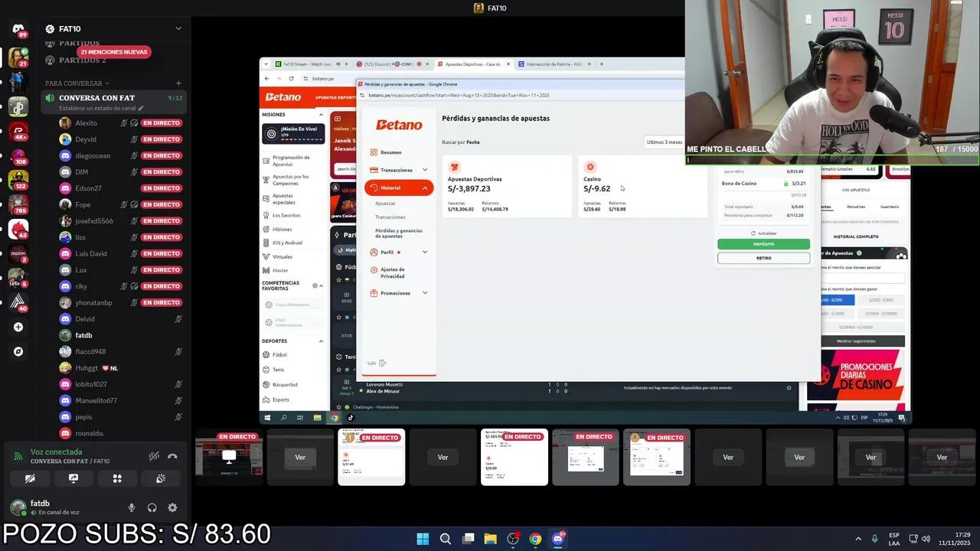The image size is (980, 551).
Task: Click the RETIRO button
Action: click(x=763, y=258)
